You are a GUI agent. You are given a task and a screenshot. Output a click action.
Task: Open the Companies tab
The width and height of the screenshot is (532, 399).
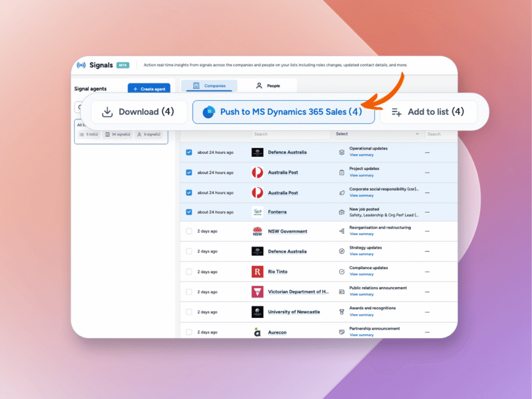click(209, 86)
